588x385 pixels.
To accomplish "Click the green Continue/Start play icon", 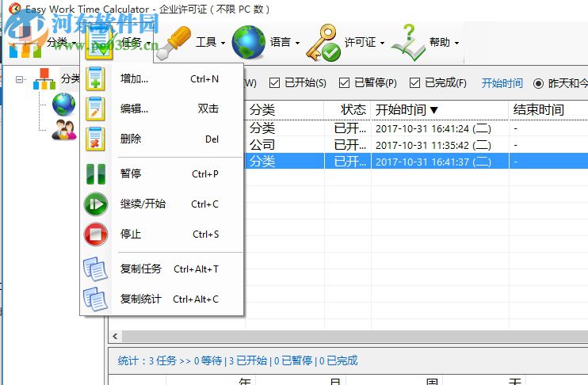I will (x=96, y=204).
